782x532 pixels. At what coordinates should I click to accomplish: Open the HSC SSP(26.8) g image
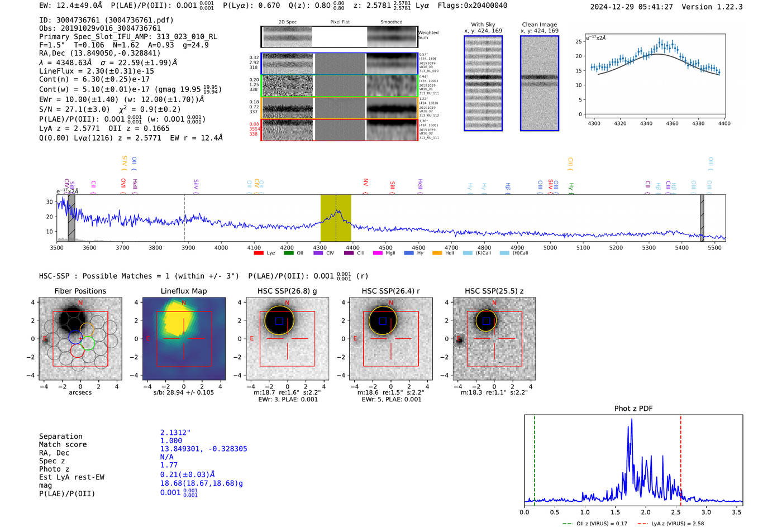tap(287, 339)
